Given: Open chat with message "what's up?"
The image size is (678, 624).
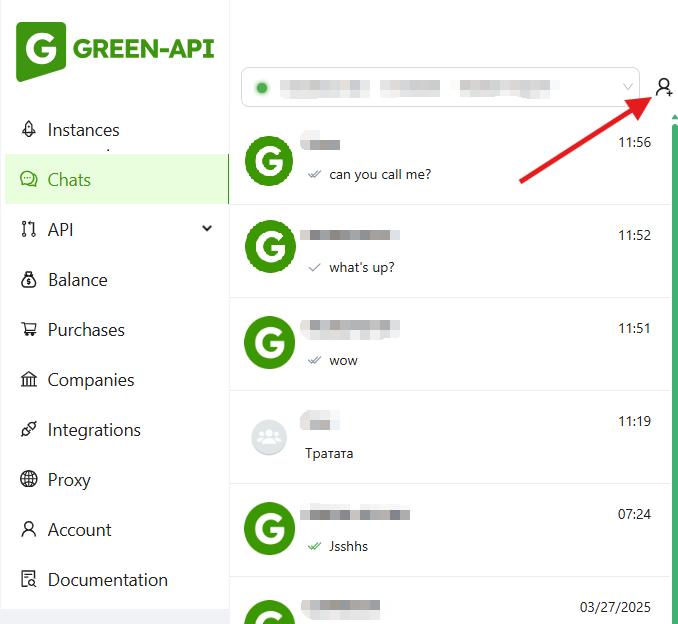Looking at the screenshot, I should point(450,252).
